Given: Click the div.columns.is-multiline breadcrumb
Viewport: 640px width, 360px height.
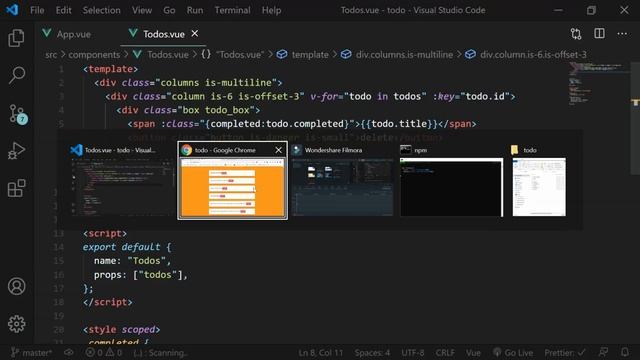Looking at the screenshot, I should [397, 55].
